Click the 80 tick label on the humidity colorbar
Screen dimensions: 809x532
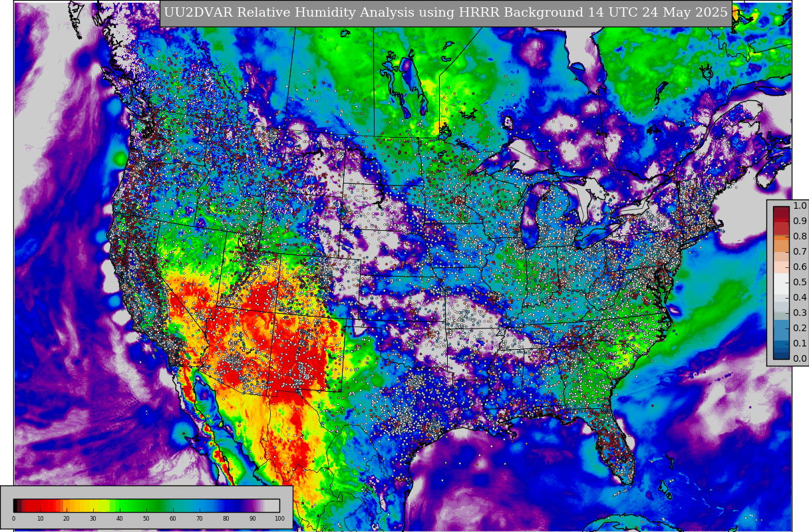tap(226, 519)
